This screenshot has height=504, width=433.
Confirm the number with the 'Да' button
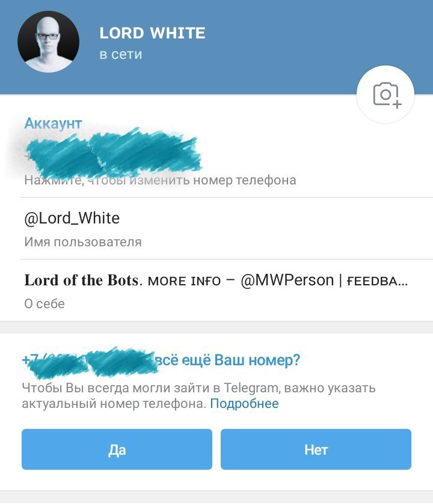117,449
